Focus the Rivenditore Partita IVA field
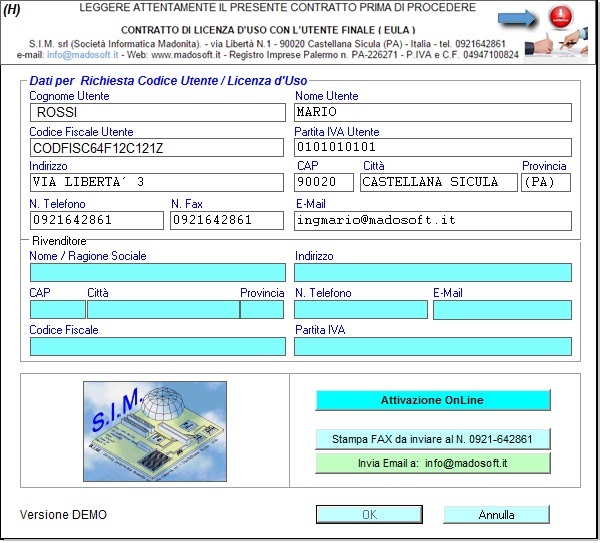 pos(433,346)
